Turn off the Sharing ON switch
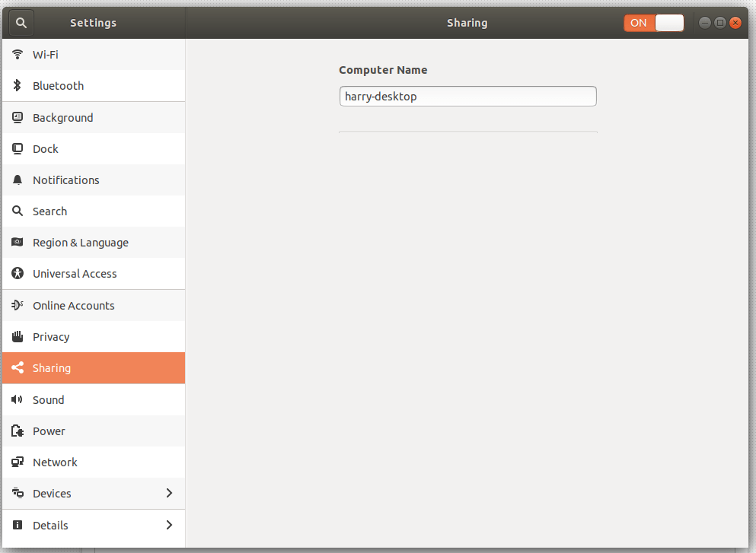Screen dimensions: 756x553 653,23
